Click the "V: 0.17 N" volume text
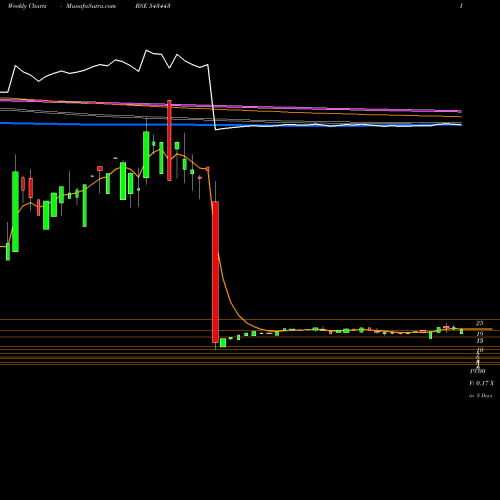 pos(481,383)
